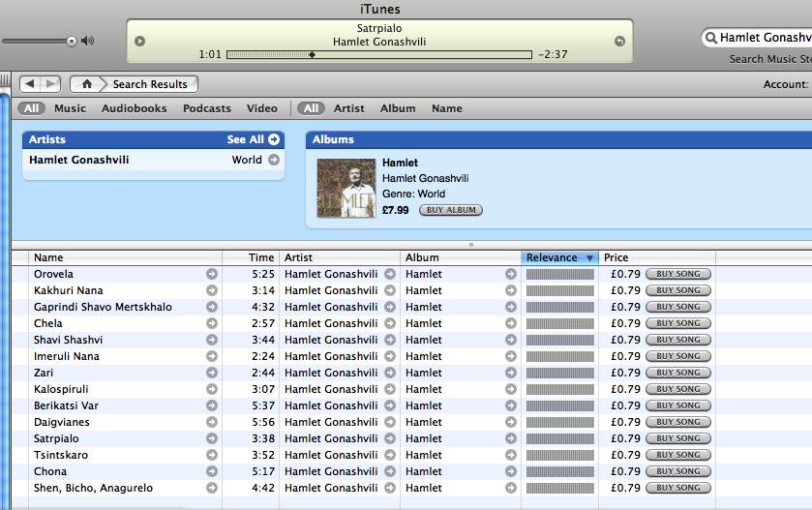Buy the song Satrpialo
Image resolution: width=812 pixels, height=510 pixels.
click(x=678, y=438)
